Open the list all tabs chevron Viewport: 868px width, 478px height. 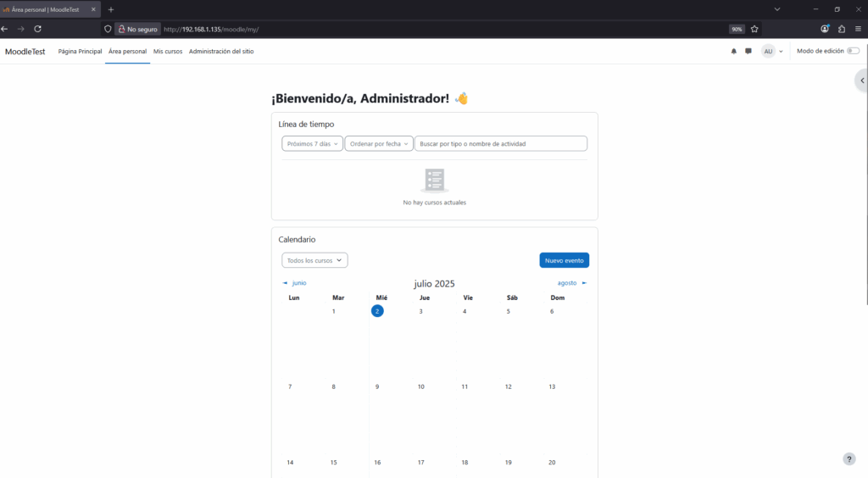point(777,9)
